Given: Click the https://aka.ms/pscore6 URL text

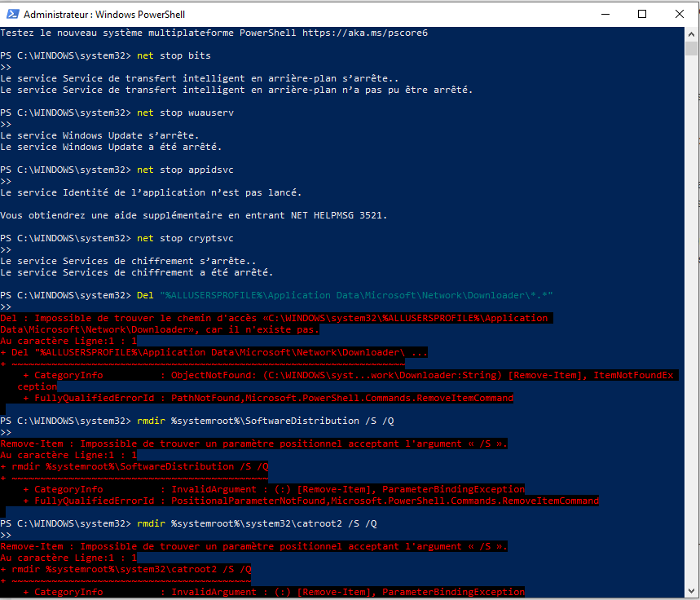Looking at the screenshot, I should (x=365, y=33).
